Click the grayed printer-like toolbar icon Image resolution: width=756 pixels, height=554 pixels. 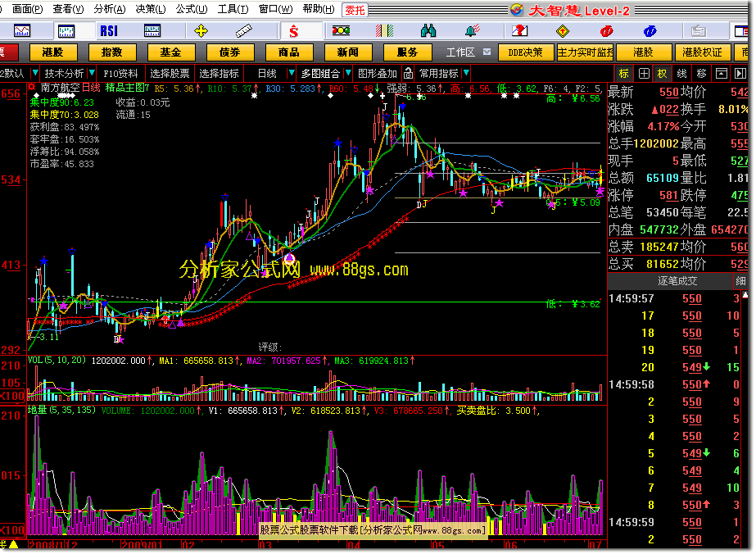698,31
